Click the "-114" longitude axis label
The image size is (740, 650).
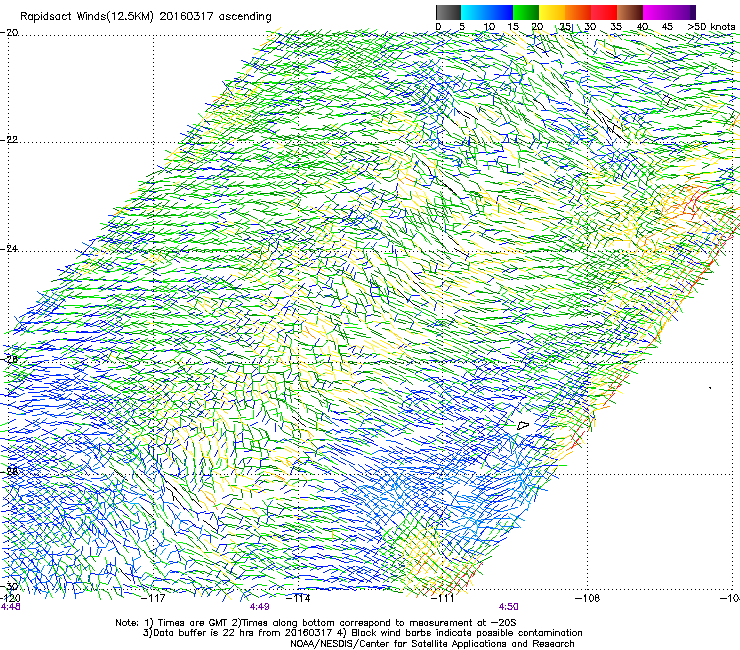(299, 598)
